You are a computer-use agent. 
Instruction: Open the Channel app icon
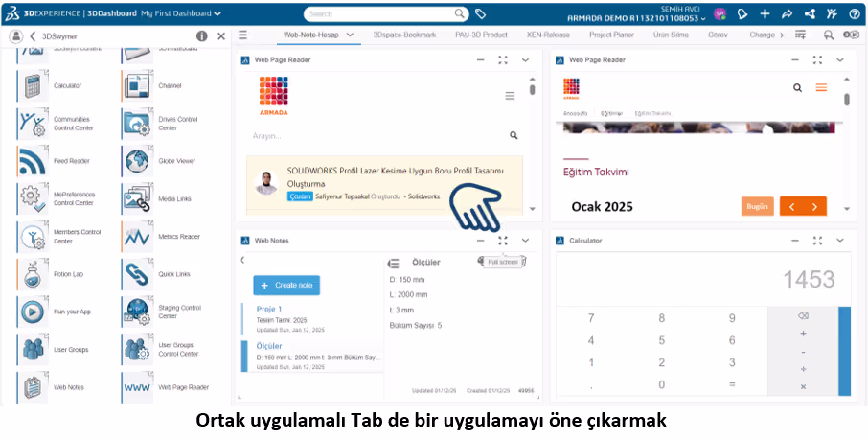point(137,86)
